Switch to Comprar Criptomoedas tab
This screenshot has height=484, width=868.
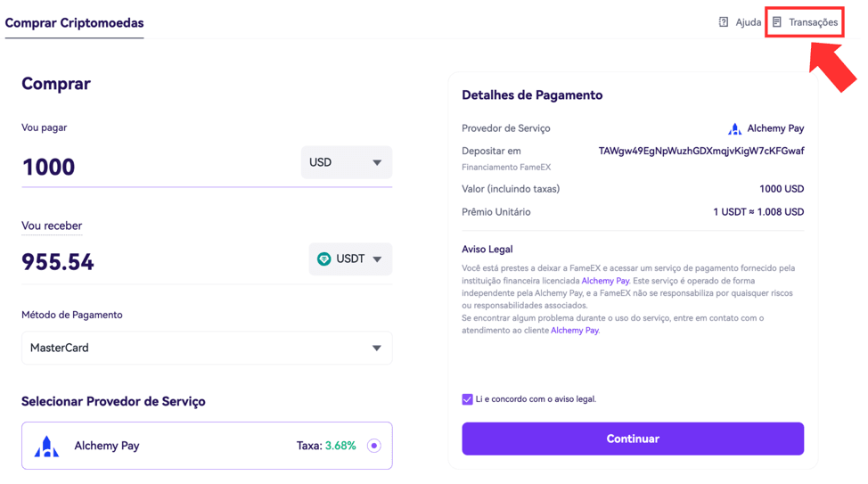74,22
